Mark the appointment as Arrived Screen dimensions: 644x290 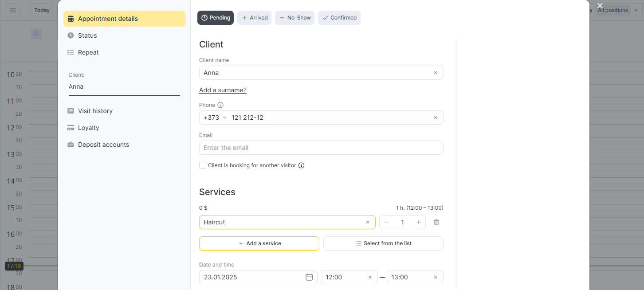(x=254, y=18)
